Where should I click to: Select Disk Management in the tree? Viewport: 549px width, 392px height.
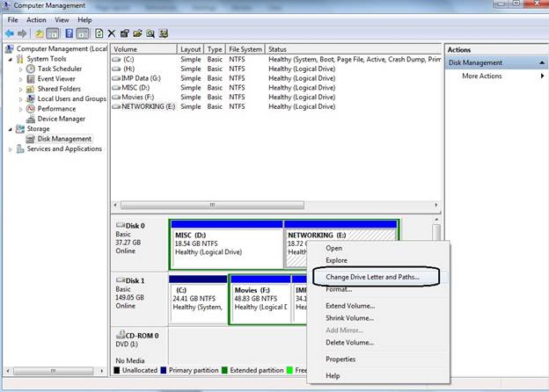click(64, 139)
